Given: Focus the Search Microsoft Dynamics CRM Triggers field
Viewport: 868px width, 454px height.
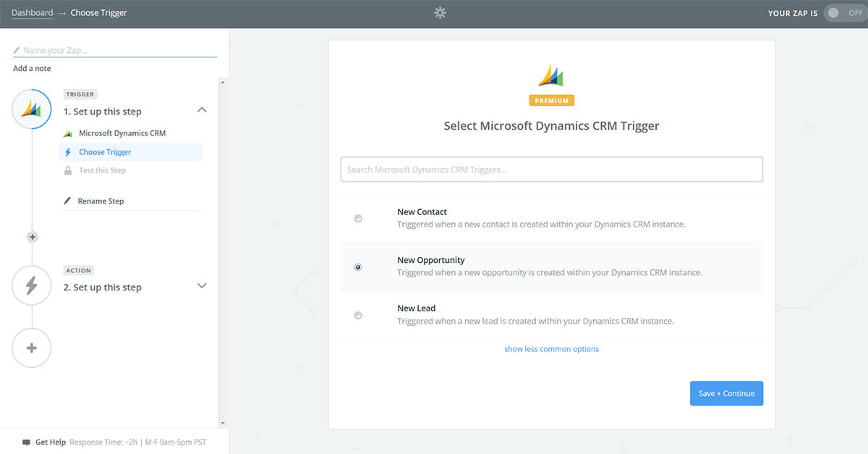Looking at the screenshot, I should click(551, 169).
